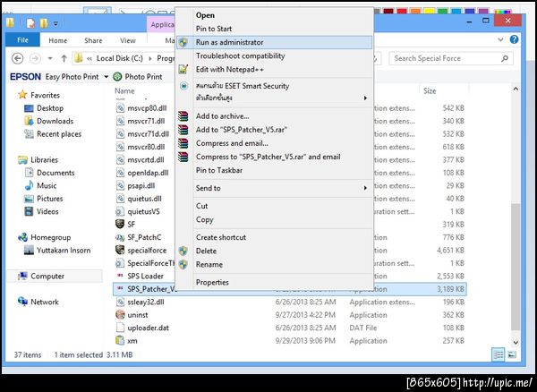Image resolution: width=537 pixels, height=392 pixels.
Task: Open Downloads in Favorites
Action: click(55, 121)
